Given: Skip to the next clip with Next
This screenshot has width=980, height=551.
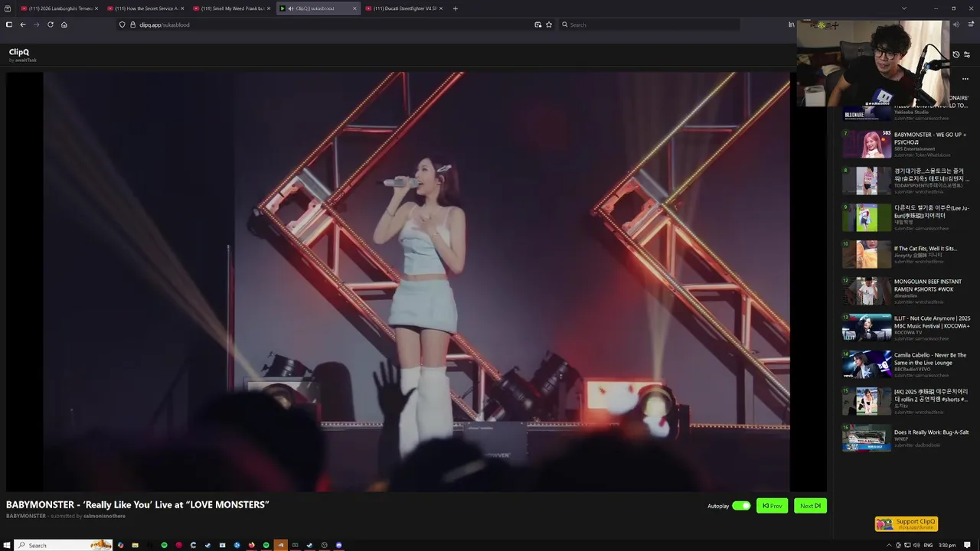Looking at the screenshot, I should tap(810, 506).
